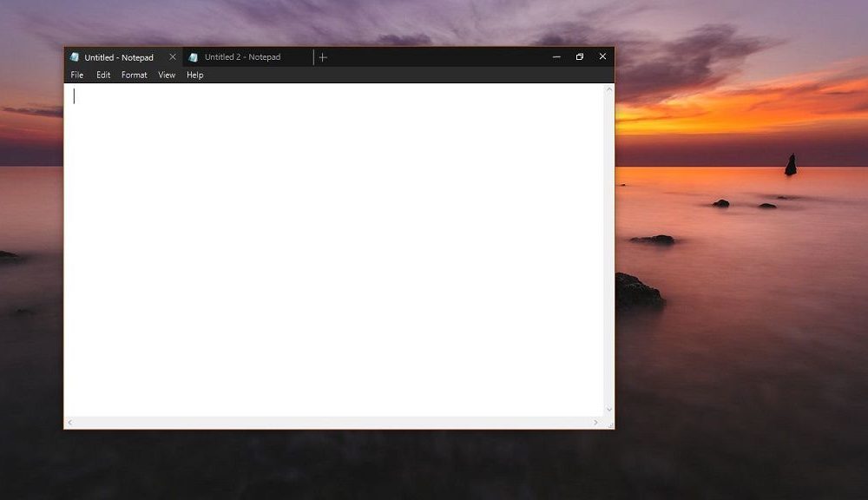This screenshot has height=500, width=868.
Task: Click inside the blank text editing area
Action: (x=334, y=252)
